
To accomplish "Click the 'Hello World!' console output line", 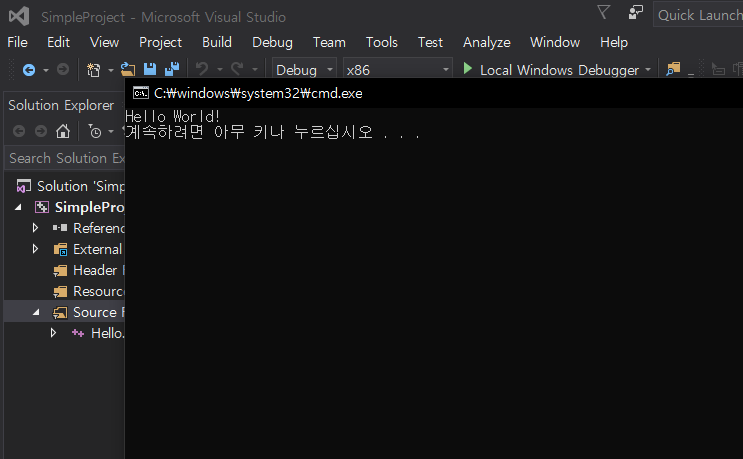I will coord(173,117).
